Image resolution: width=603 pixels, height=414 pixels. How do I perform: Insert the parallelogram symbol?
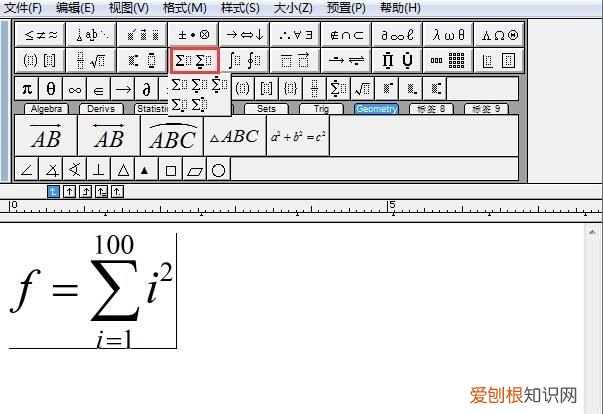[x=195, y=169]
